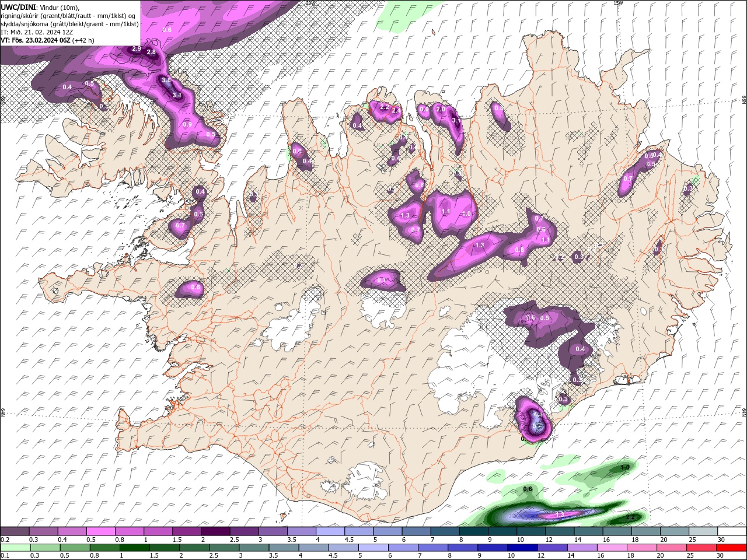Click the darkest green 1 swatch in rain scale
Image resolution: width=747 pixels, height=560 pixels.
click(x=134, y=548)
